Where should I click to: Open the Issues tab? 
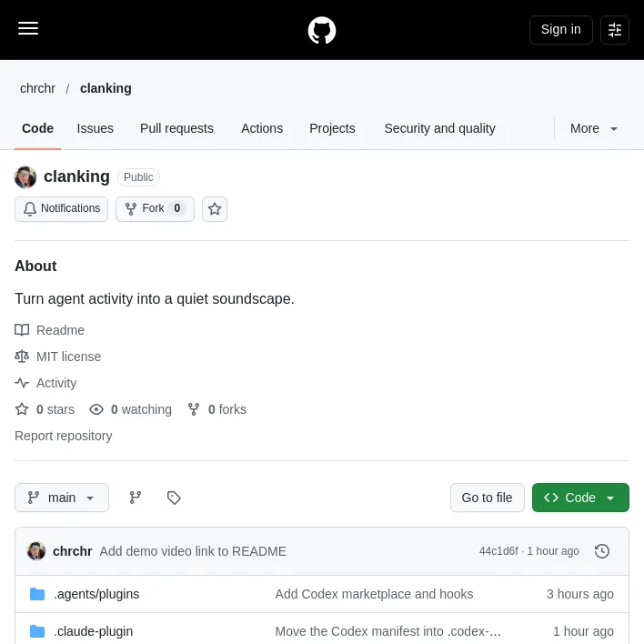point(95,128)
